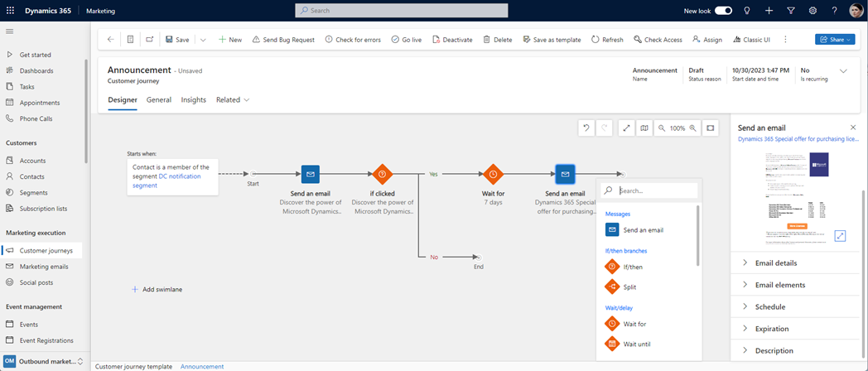Select the Wait for tile in picker
Image resolution: width=868 pixels, height=371 pixels.
pos(626,324)
